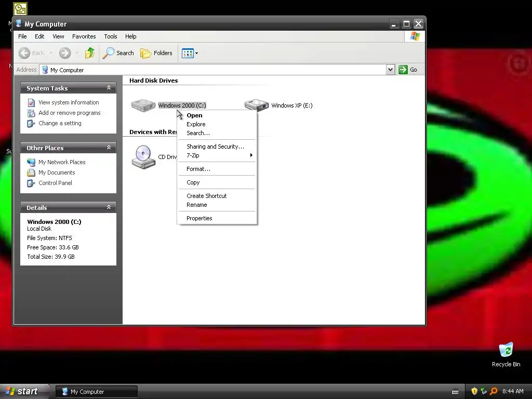532x399 pixels.
Task: Click My Computer taskbar button
Action: tap(96, 392)
